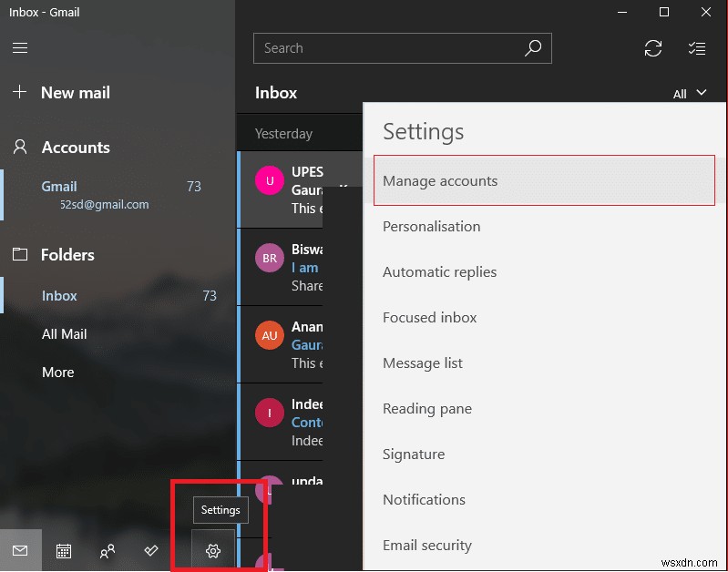Show More folders
Image resolution: width=728 pixels, height=572 pixels.
118,372
